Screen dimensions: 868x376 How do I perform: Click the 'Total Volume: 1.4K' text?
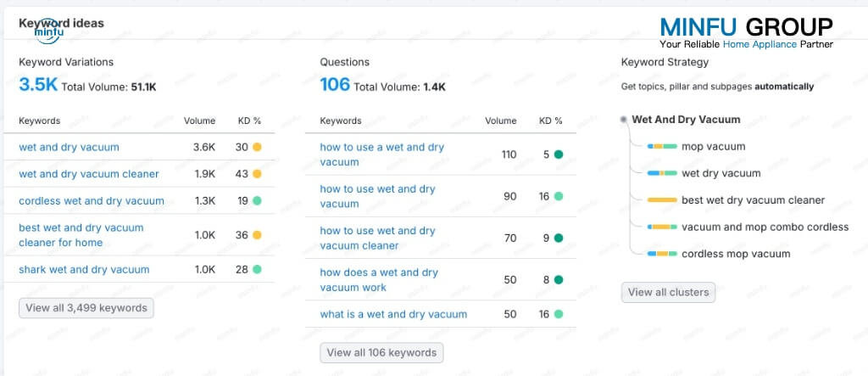pos(399,87)
